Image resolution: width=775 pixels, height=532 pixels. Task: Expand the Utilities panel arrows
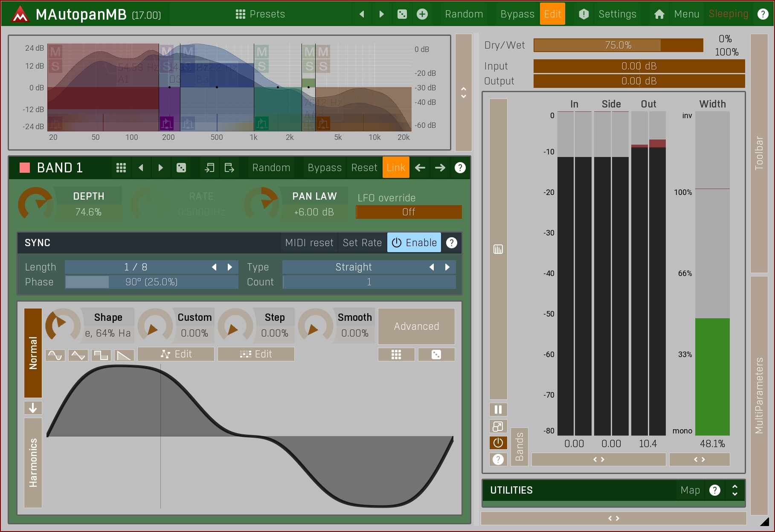[734, 490]
